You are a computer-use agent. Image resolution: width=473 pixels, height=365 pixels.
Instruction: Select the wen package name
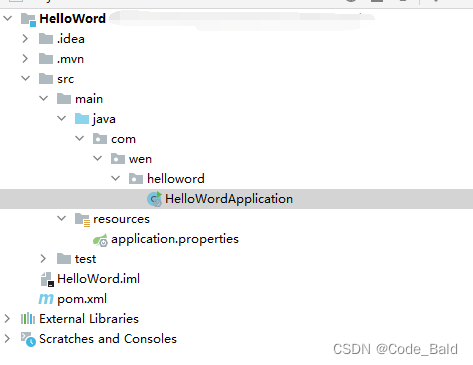point(140,159)
